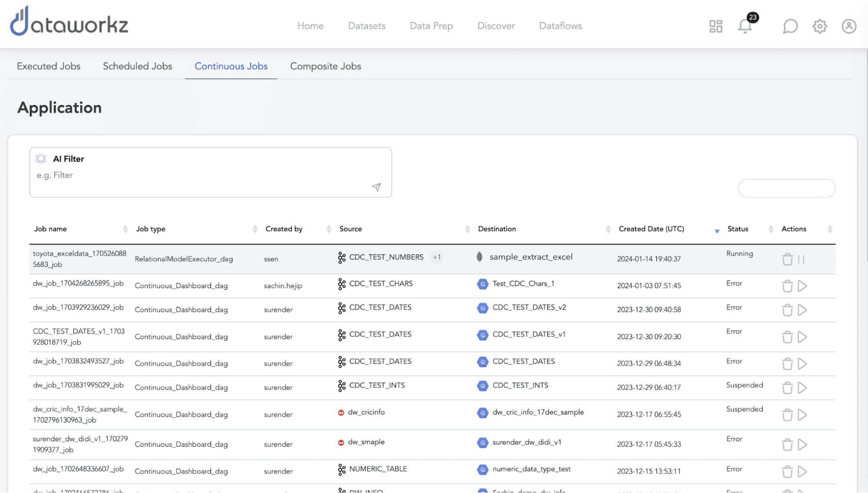This screenshot has height=493, width=868.
Task: Delete the toyota_exceldata job
Action: [787, 260]
